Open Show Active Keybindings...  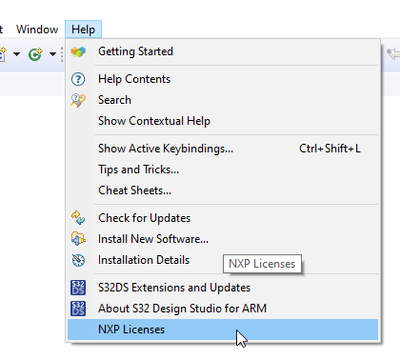223,149
